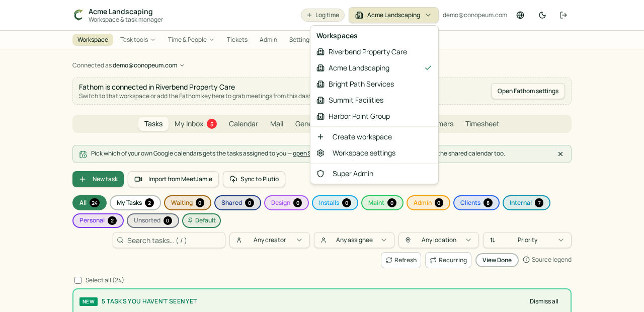This screenshot has height=312, width=644.
Task: Click the plus icon for Create workspace
Action: [x=320, y=137]
